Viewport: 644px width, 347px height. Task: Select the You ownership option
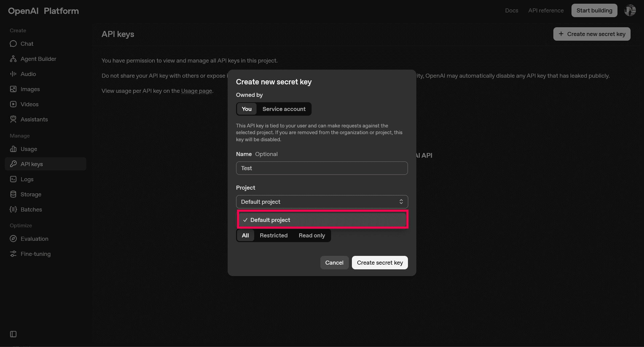[246, 109]
